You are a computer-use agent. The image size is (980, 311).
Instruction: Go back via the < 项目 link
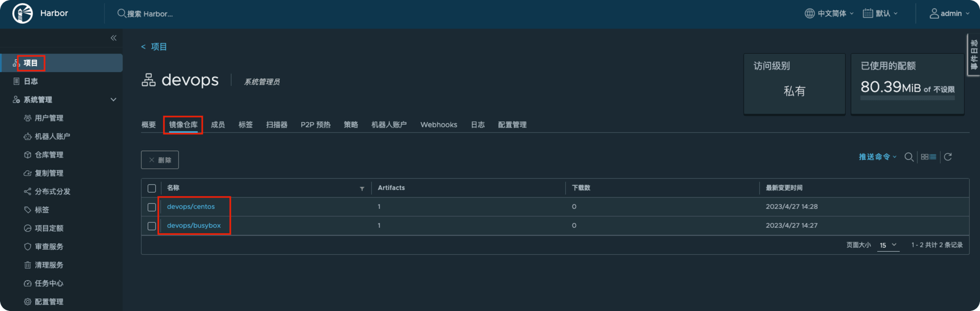tap(154, 46)
